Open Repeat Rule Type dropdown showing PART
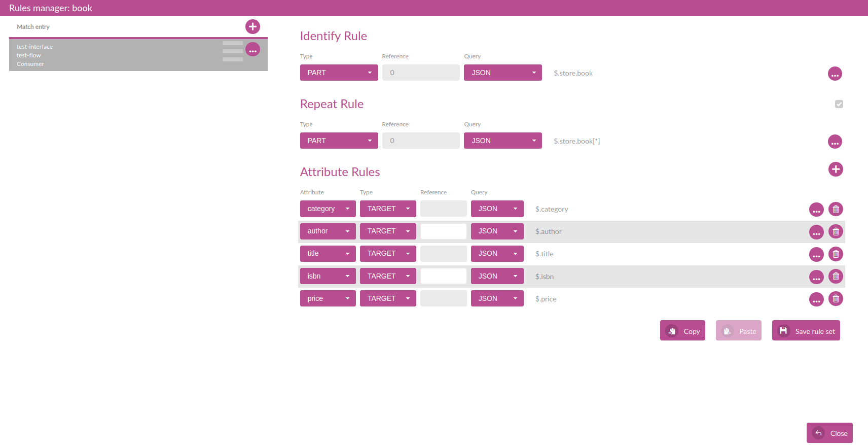 pyautogui.click(x=339, y=141)
